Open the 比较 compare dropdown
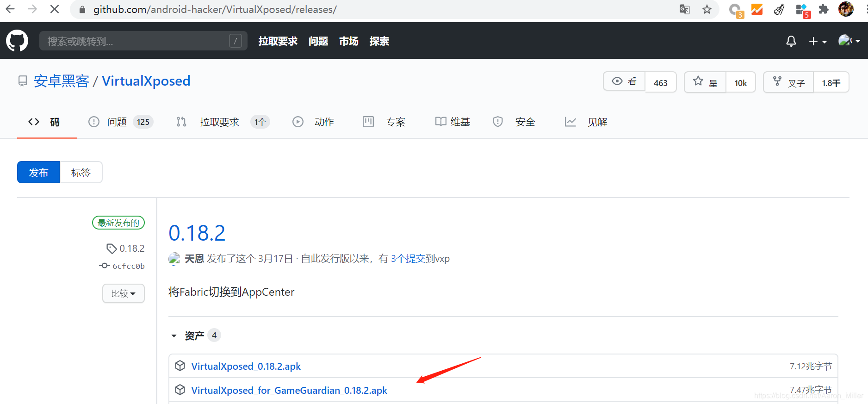This screenshot has height=404, width=868. (x=124, y=293)
